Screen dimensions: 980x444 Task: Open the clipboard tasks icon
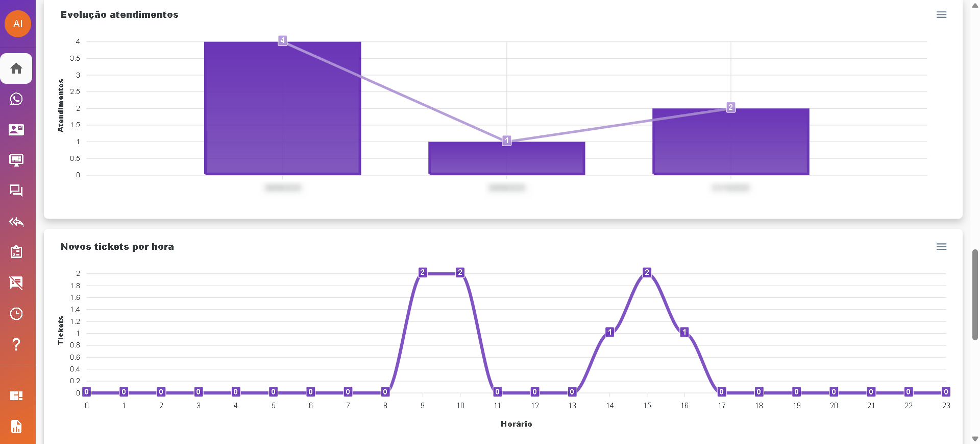16,252
